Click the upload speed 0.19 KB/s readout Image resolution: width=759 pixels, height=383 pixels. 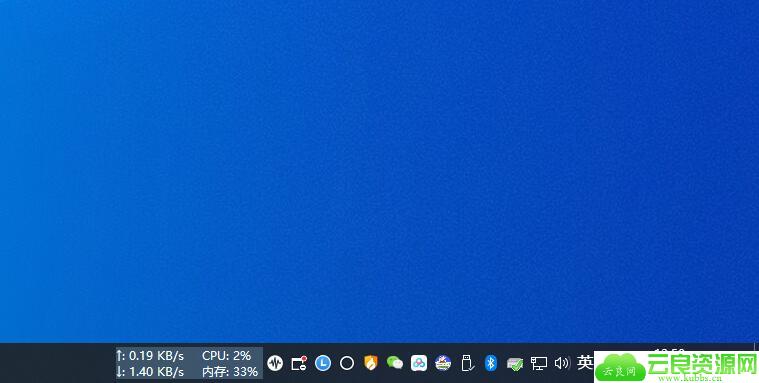tap(150, 356)
